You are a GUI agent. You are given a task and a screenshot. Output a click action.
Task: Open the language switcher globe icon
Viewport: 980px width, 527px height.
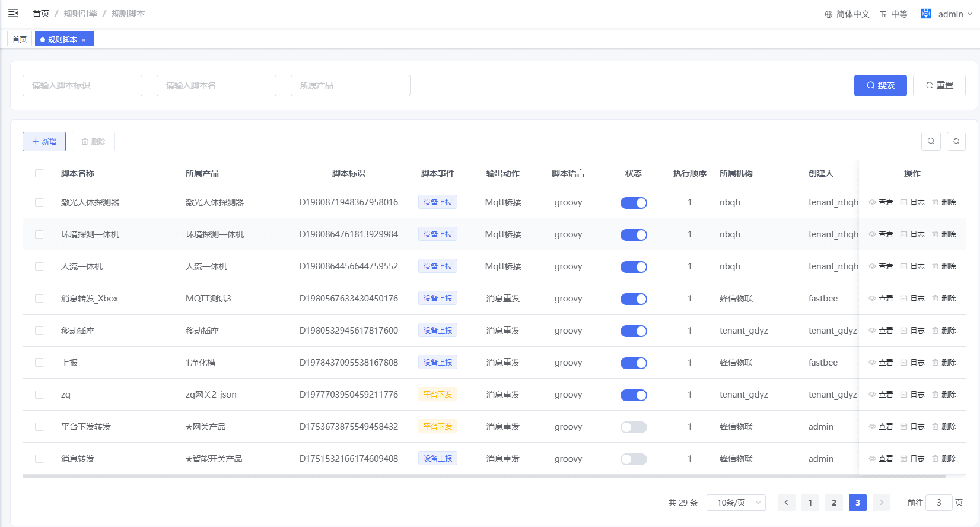click(829, 14)
